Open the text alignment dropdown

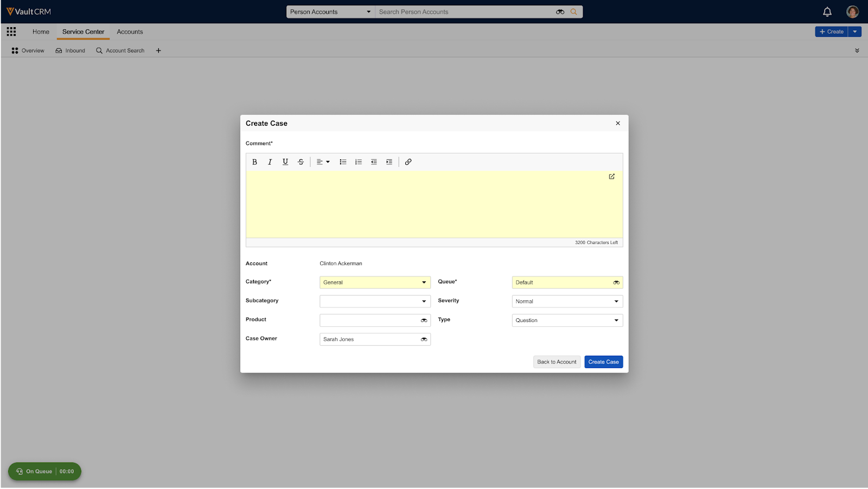pos(323,162)
